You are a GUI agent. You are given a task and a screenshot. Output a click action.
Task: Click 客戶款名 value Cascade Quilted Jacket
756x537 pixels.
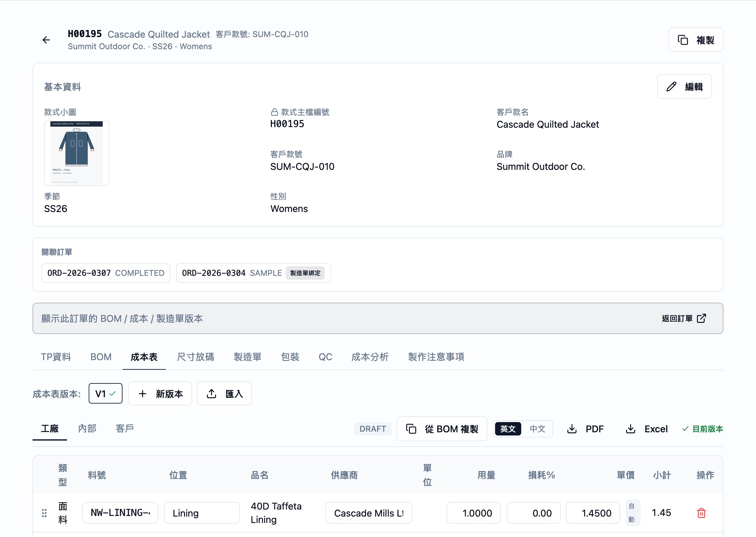(x=548, y=124)
